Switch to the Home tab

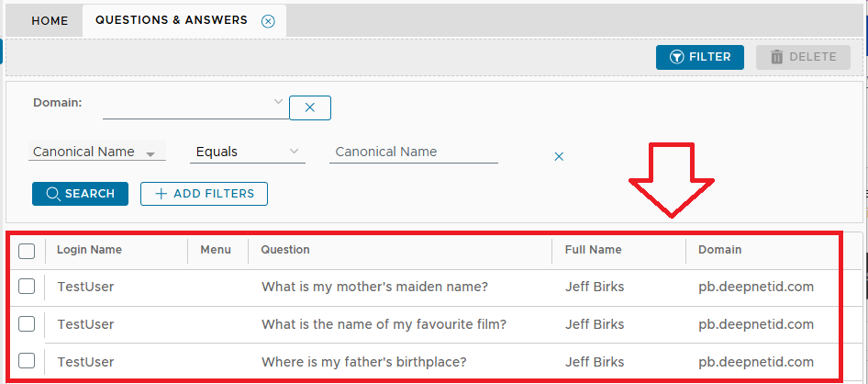50,21
